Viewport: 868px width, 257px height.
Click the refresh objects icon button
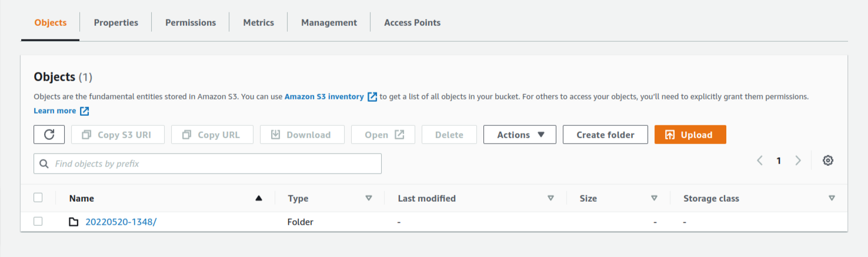point(49,135)
